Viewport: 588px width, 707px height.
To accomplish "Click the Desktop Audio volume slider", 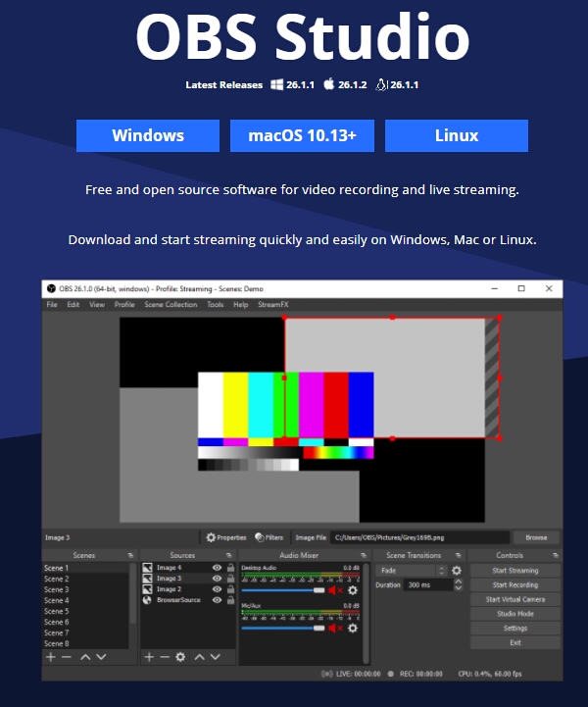I will point(283,590).
